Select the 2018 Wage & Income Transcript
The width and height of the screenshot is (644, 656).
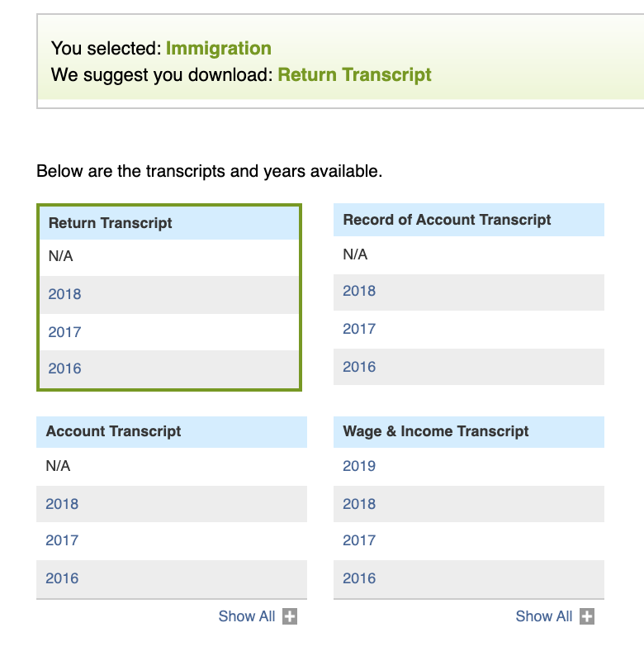359,504
